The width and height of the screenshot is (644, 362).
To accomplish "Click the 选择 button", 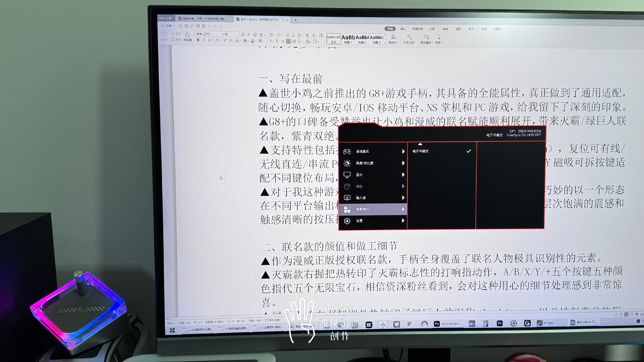I will point(439,40).
